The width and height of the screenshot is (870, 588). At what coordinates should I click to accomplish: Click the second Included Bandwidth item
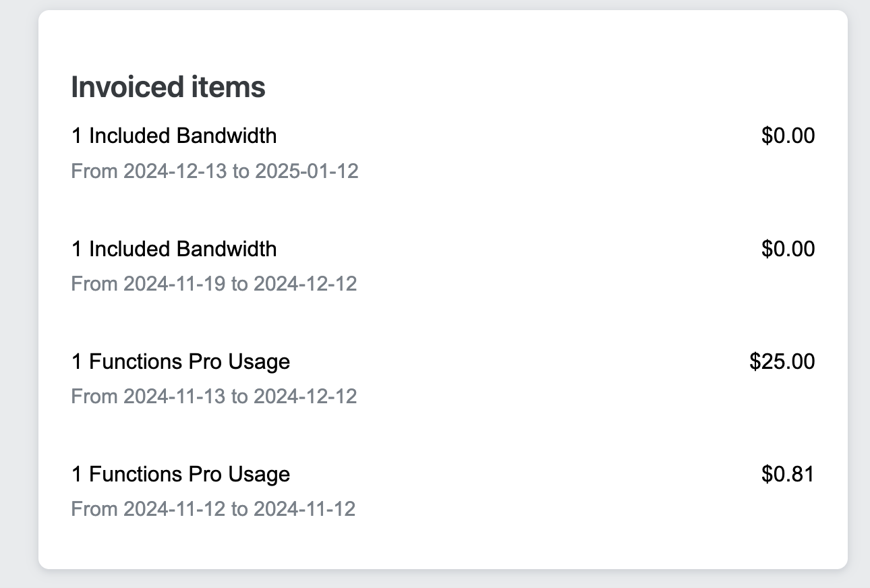174,249
